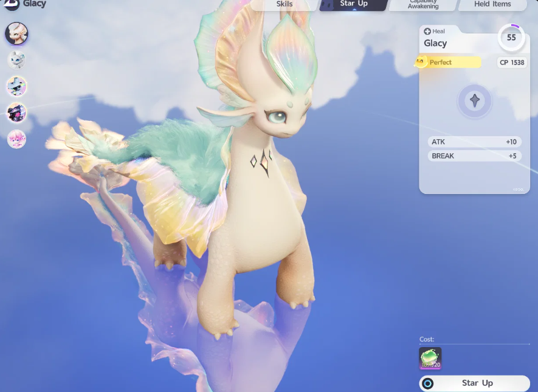Select the white cat pet portrait

click(x=16, y=60)
